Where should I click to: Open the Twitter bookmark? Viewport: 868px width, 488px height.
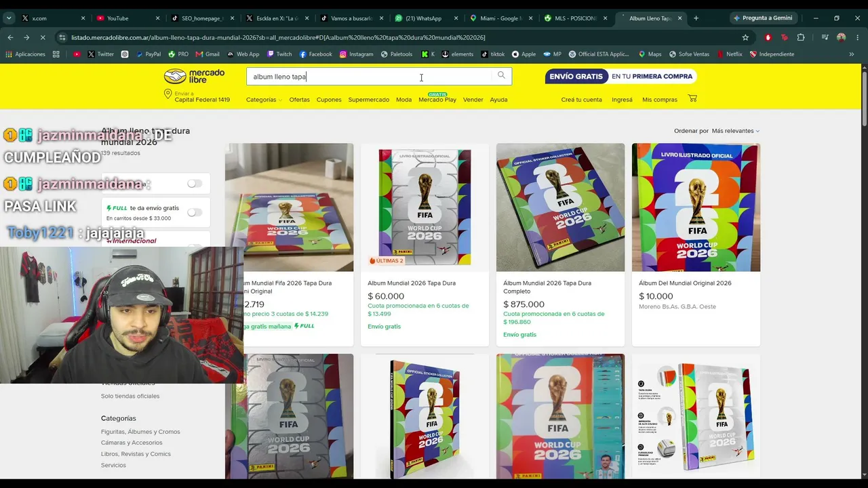click(100, 54)
